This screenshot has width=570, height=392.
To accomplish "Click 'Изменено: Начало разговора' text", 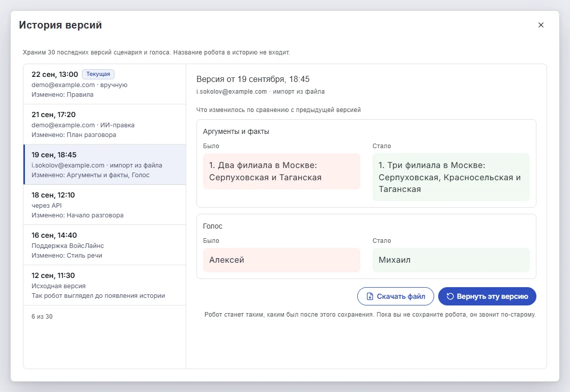I will [x=77, y=215].
